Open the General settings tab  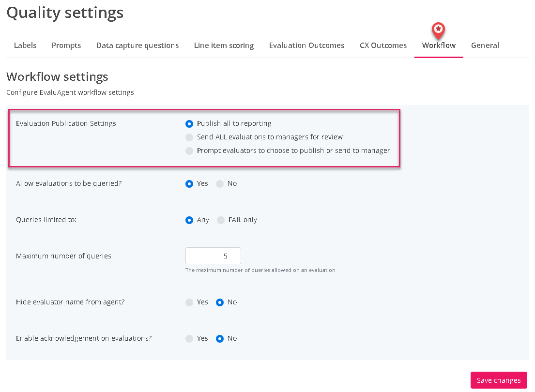485,45
